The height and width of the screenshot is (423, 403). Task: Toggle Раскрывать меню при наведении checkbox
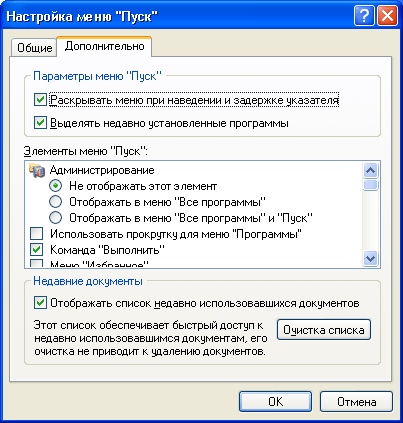pyautogui.click(x=40, y=100)
